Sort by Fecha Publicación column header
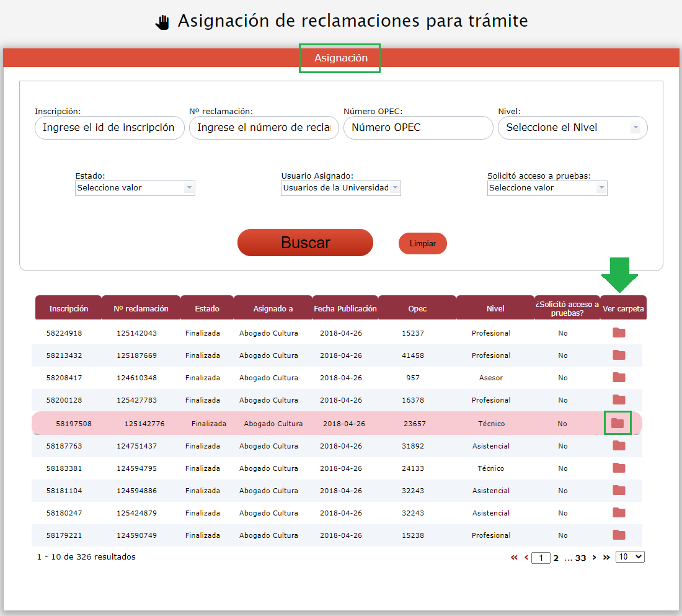Viewport: 682px width, 616px height. 345,308
